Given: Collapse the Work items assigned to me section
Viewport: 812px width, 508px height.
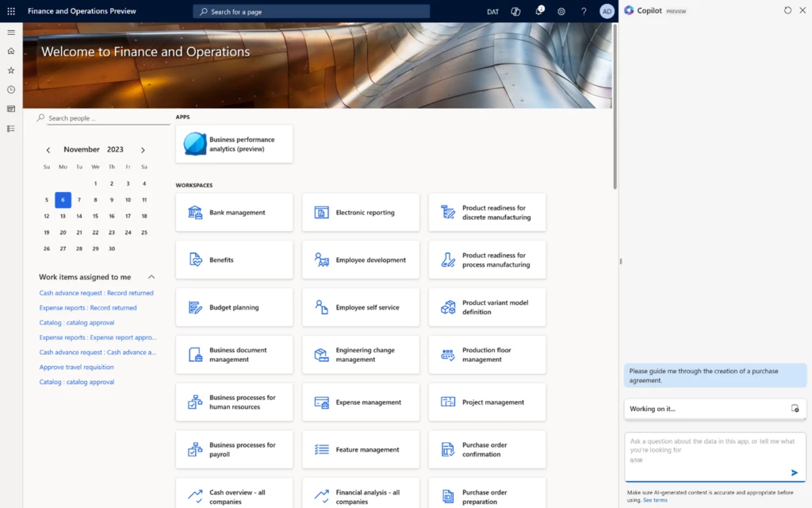Looking at the screenshot, I should point(151,276).
